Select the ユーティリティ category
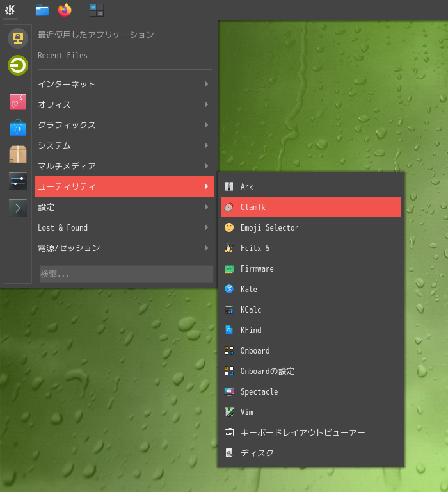 (124, 186)
